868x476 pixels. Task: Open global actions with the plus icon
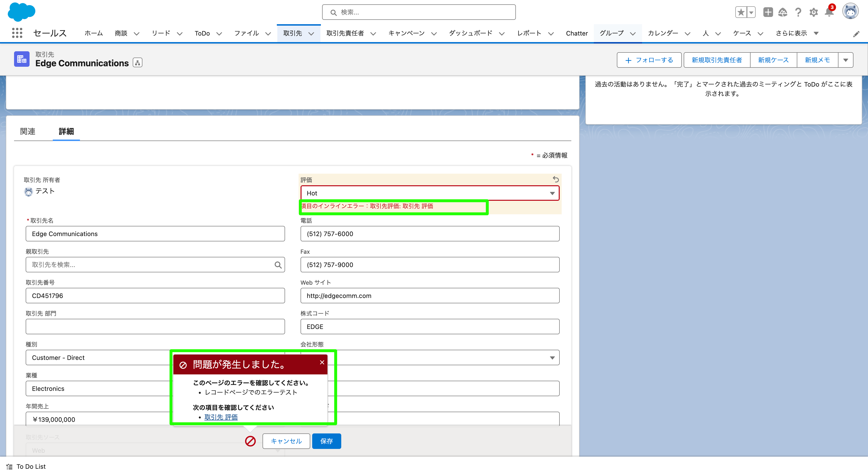coord(768,12)
